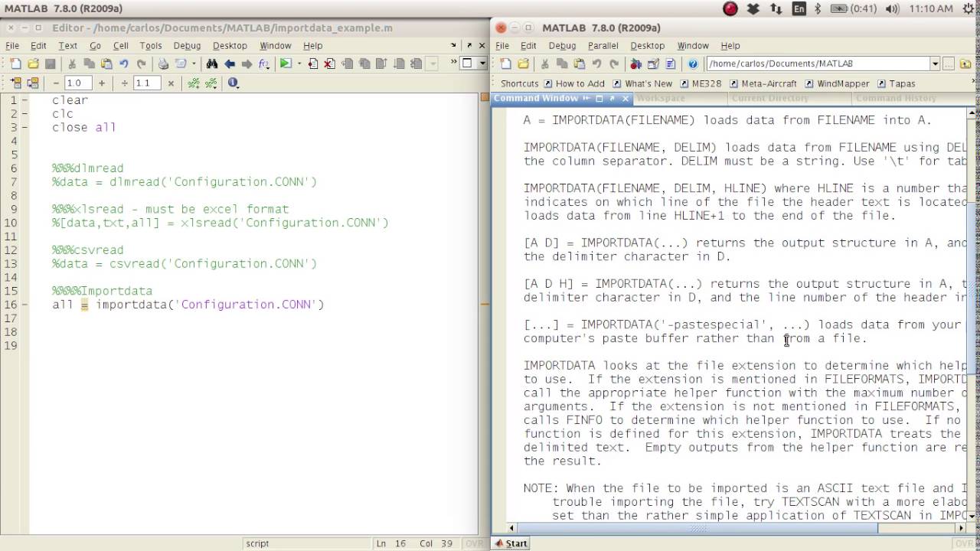Save the script in Editor toolbar

(x=50, y=64)
